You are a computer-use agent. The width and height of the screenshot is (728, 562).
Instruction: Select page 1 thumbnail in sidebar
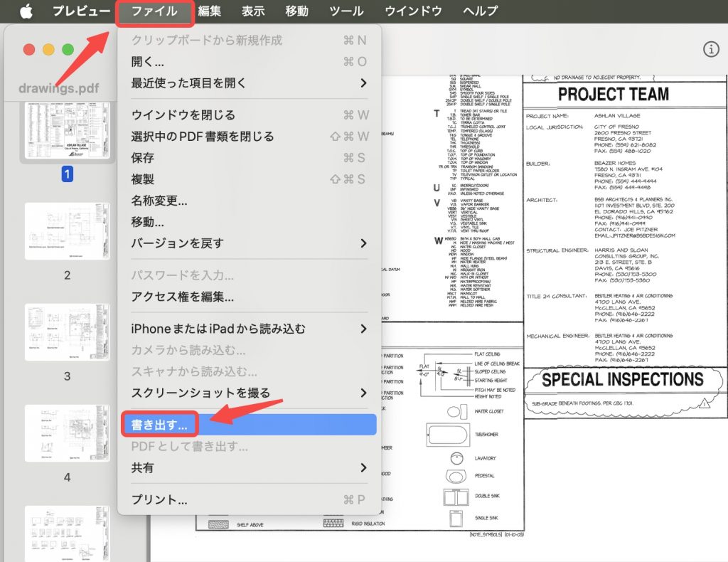click(68, 131)
